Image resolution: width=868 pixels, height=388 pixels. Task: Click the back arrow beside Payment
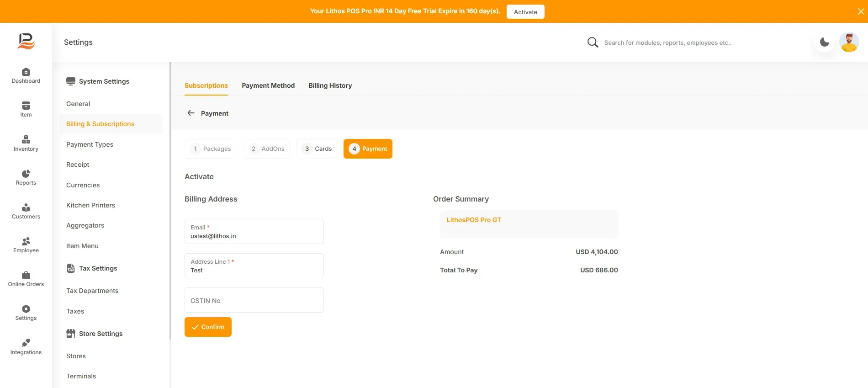(191, 113)
